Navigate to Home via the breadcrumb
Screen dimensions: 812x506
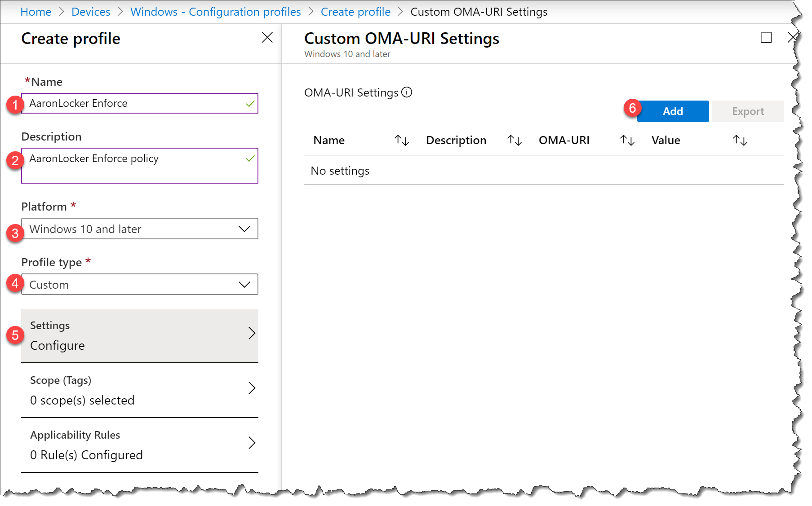click(35, 12)
